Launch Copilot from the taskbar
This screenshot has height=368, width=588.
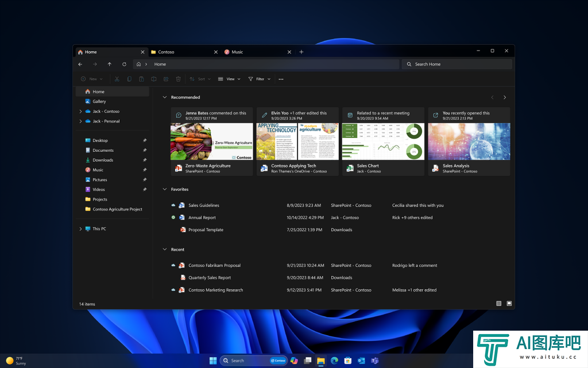point(294,361)
